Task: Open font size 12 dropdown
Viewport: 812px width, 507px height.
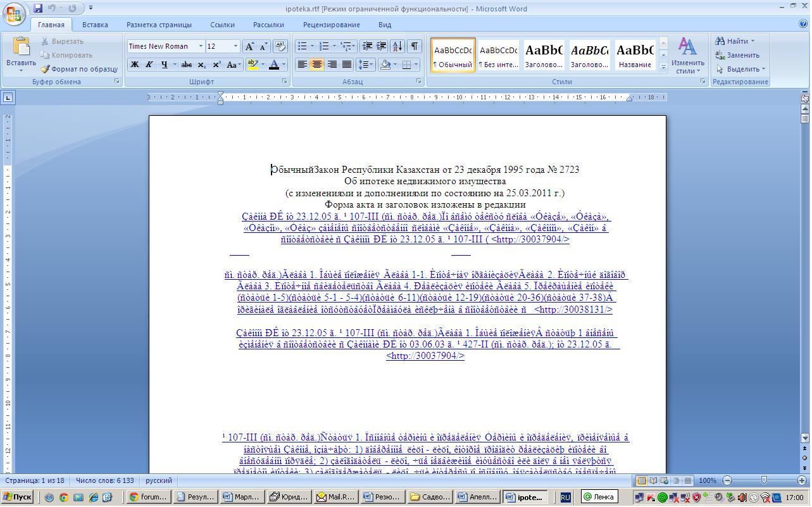Action: (x=235, y=46)
